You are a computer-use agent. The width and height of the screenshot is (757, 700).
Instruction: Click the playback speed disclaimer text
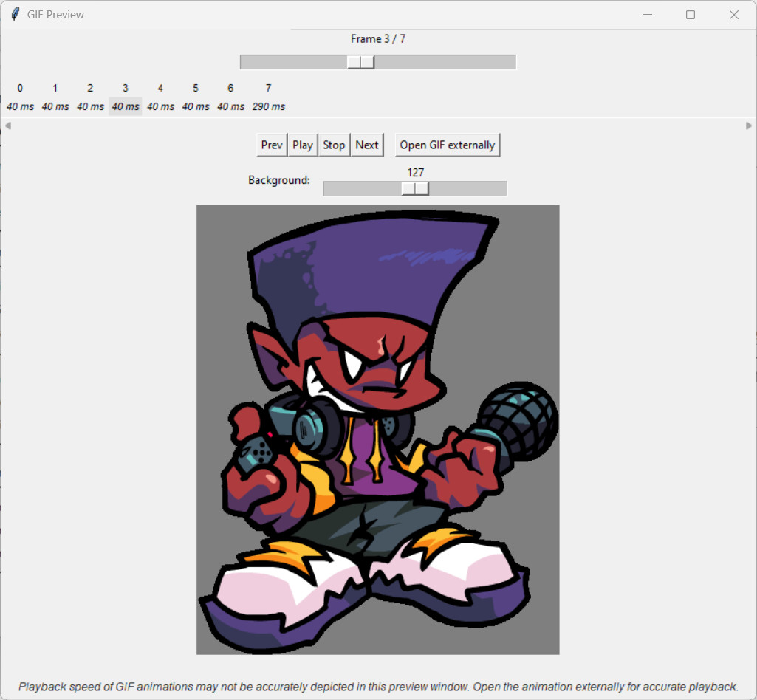click(378, 686)
